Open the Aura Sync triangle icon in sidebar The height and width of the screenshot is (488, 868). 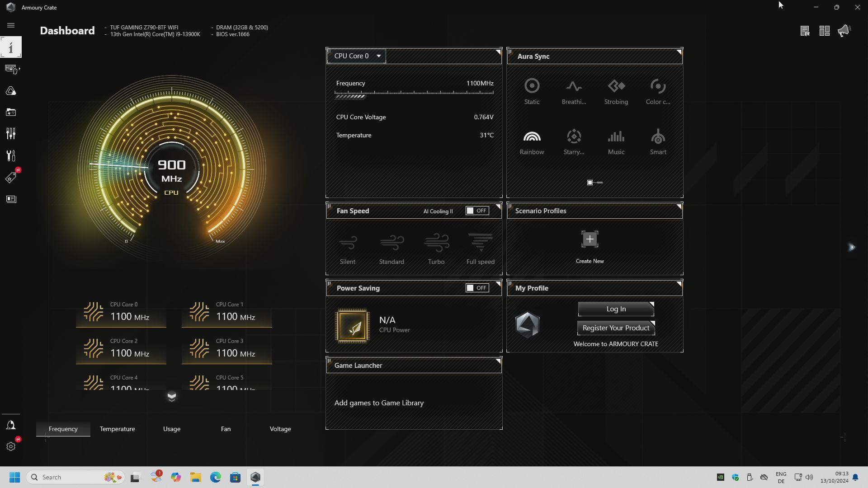click(x=11, y=91)
